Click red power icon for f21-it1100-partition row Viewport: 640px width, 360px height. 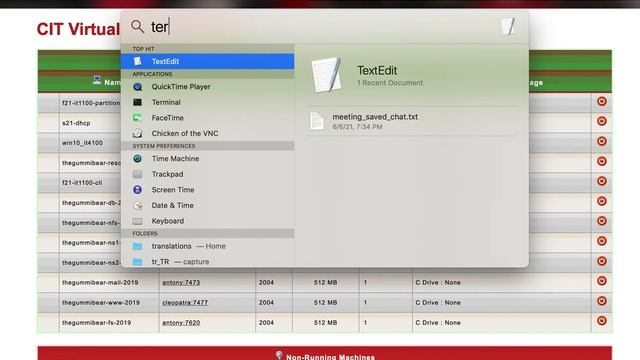602,101
